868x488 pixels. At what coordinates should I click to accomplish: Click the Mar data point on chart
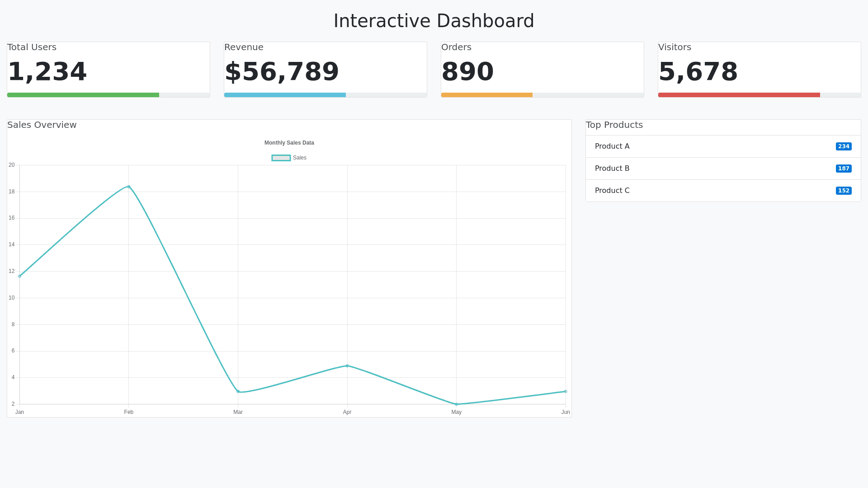pyautogui.click(x=238, y=391)
